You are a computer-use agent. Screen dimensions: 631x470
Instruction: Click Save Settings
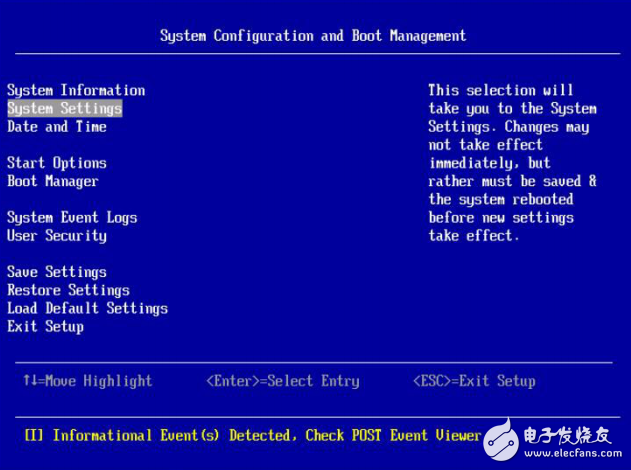pos(56,272)
